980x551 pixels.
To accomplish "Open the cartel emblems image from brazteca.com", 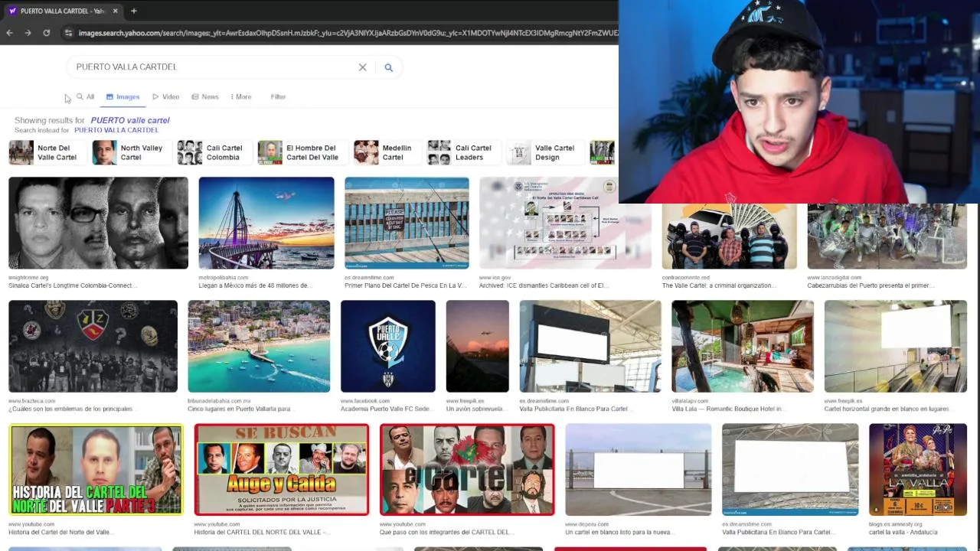I will click(93, 346).
